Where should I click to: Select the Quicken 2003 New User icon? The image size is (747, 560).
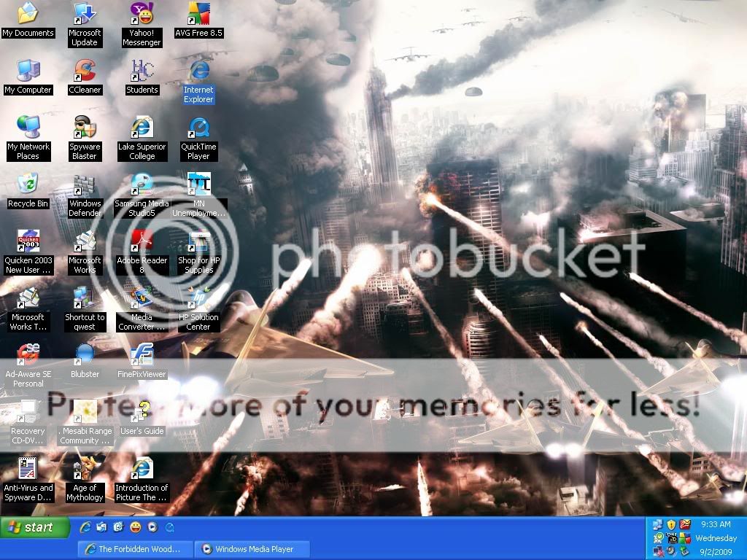coord(28,252)
